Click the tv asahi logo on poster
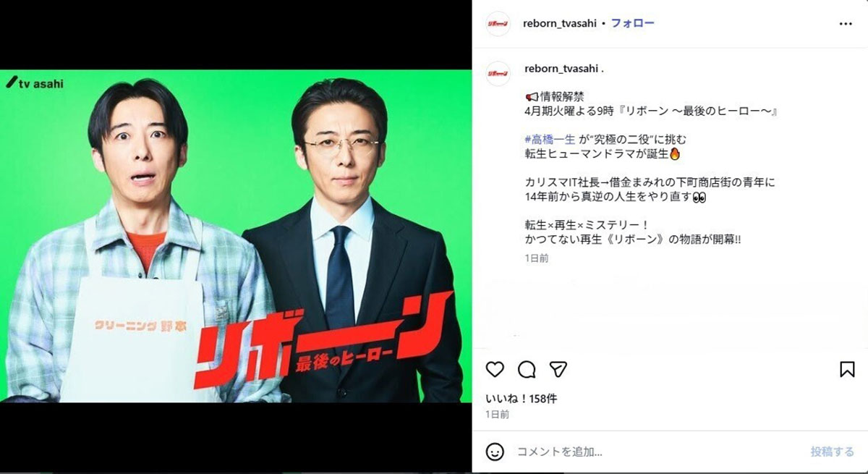Screen dimensions: 868x474 pos(35,83)
